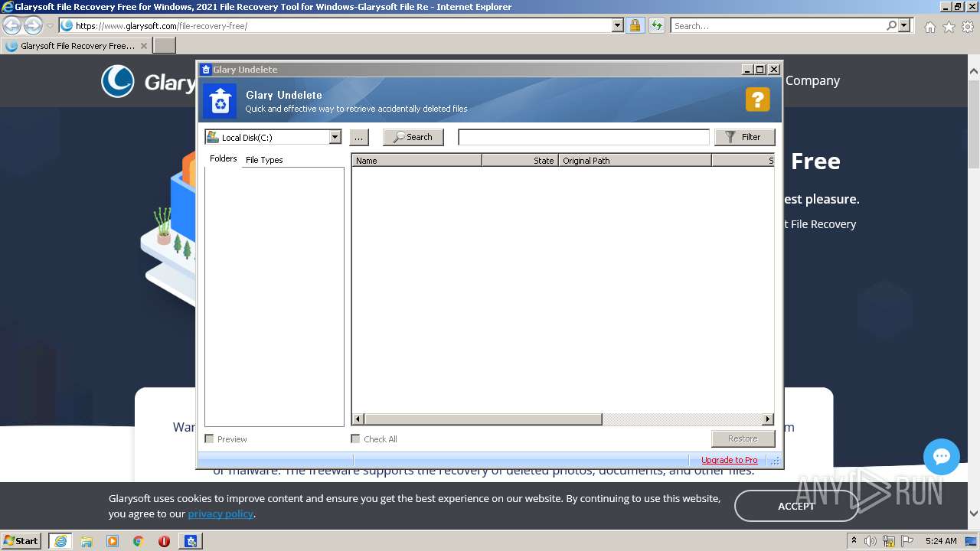Open the Upgrade to Pro link
The image size is (980, 551).
[730, 460]
